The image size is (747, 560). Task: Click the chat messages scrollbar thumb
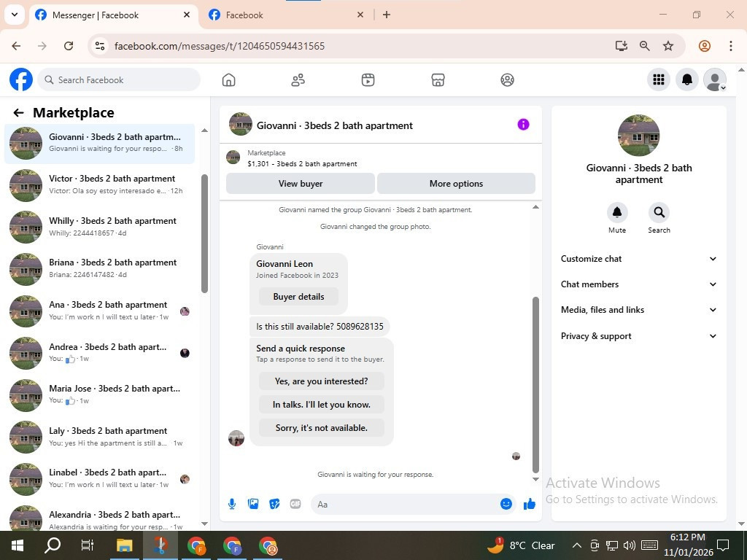pyautogui.click(x=535, y=385)
